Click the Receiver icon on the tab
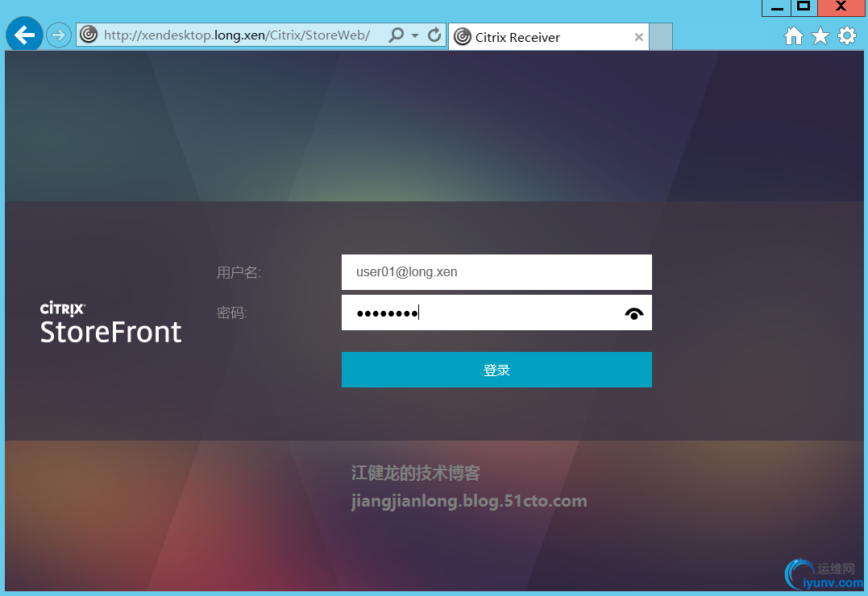 click(x=463, y=37)
